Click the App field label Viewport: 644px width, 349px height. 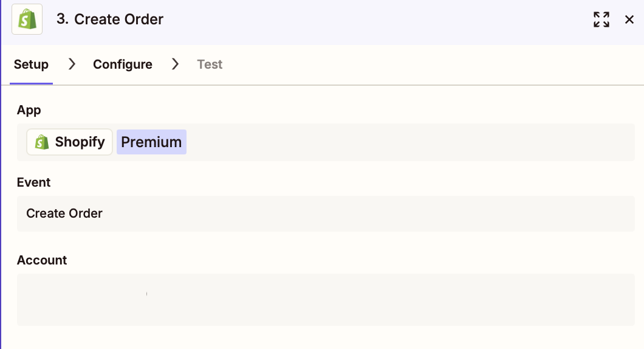coord(29,110)
